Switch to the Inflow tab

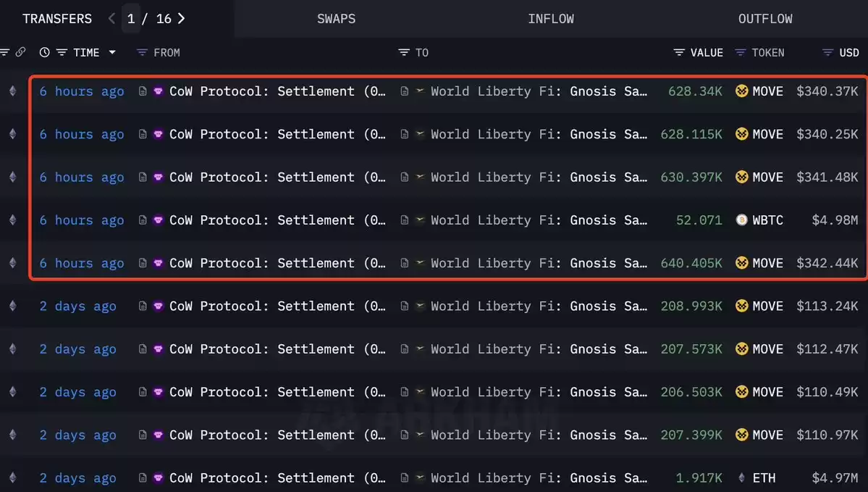tap(551, 19)
